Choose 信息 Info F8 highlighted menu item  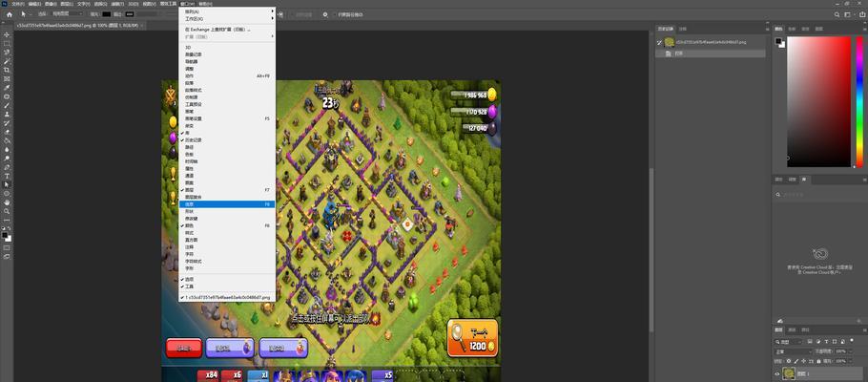pyautogui.click(x=226, y=204)
